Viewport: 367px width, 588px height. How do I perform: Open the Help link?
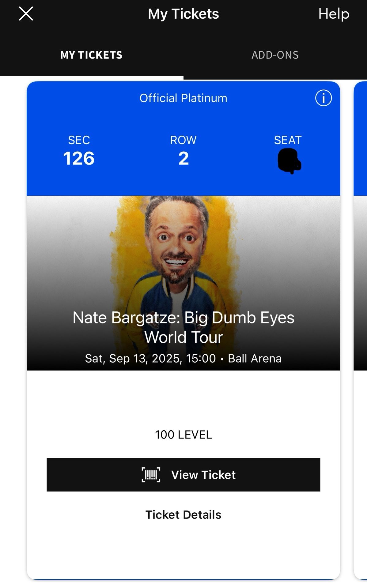[334, 14]
